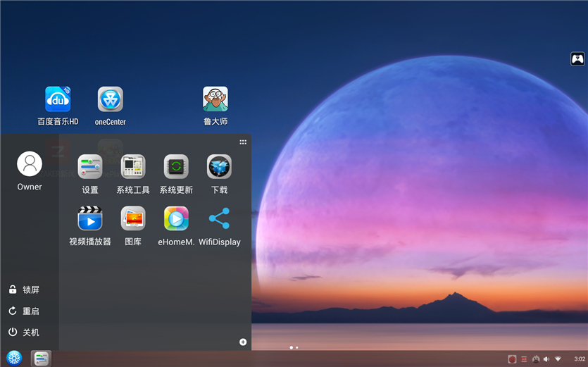
Task: Open the 图库 gallery app
Action: [133, 218]
